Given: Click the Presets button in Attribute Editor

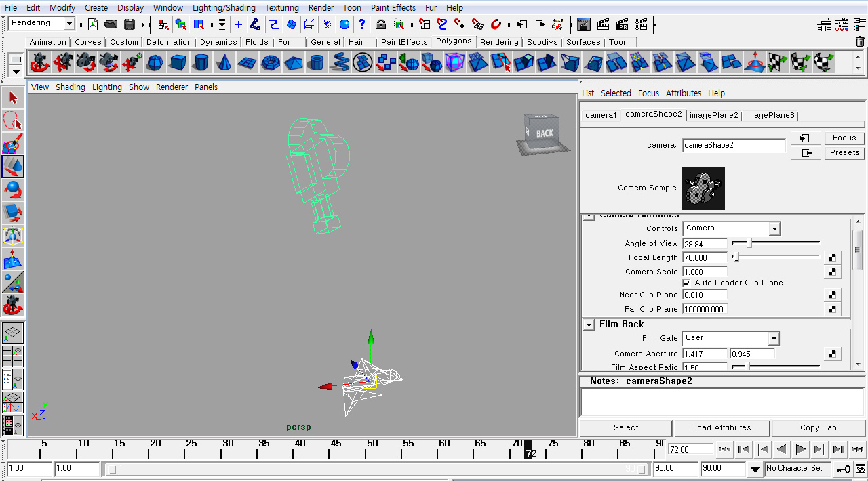Looking at the screenshot, I should (x=844, y=152).
